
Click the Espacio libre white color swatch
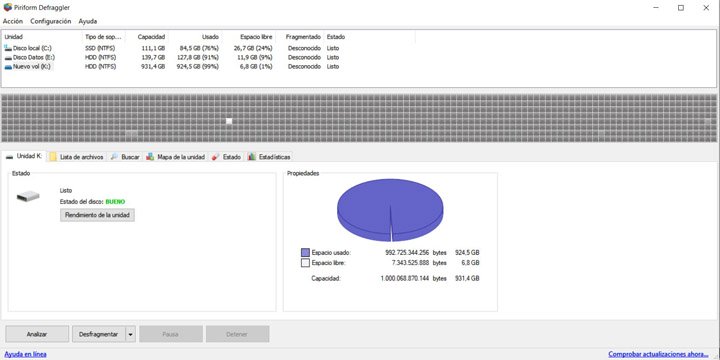(x=305, y=263)
